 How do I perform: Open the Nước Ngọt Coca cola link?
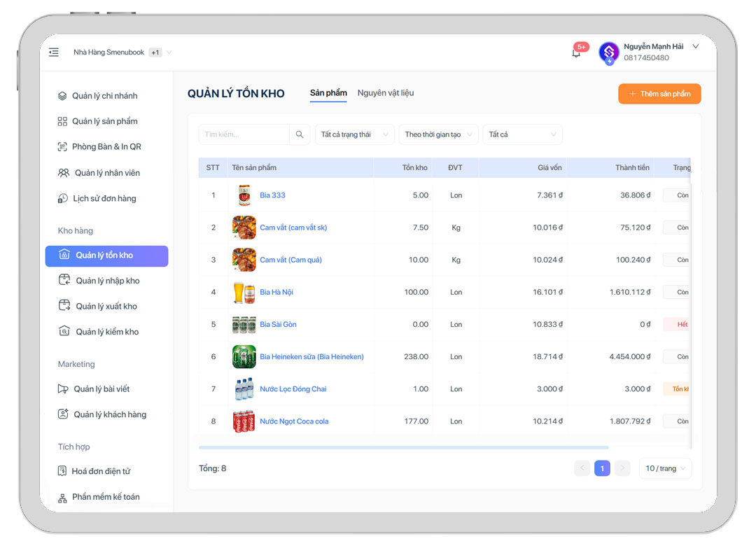tap(294, 421)
